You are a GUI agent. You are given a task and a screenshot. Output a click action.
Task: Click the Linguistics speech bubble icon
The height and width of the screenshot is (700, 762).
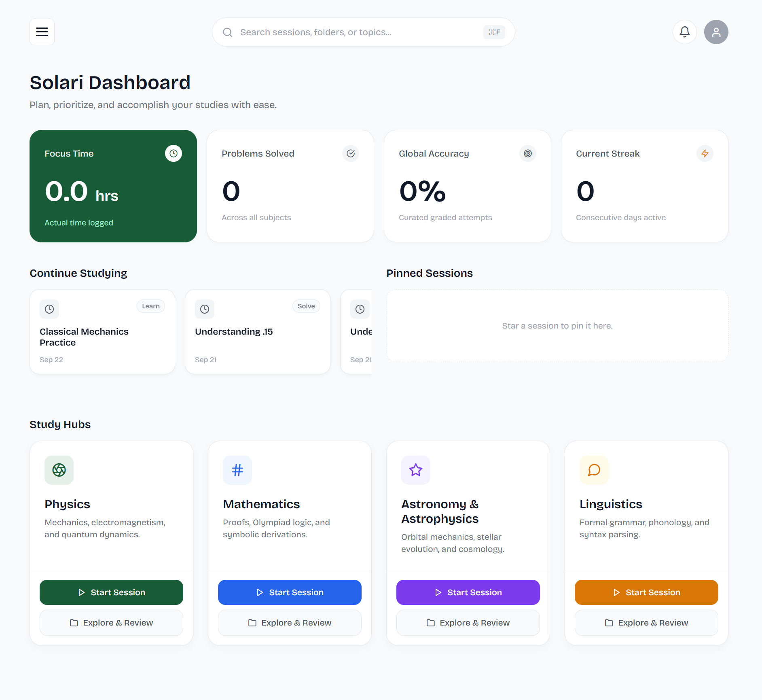point(594,470)
